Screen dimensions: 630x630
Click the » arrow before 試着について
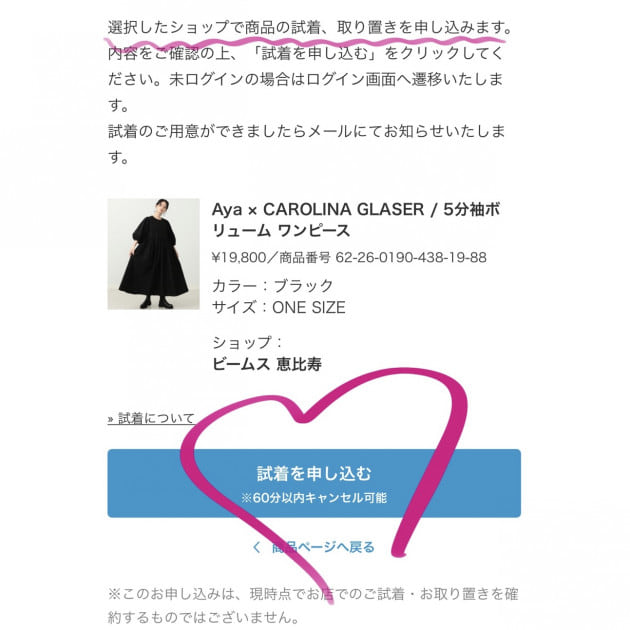coord(110,419)
